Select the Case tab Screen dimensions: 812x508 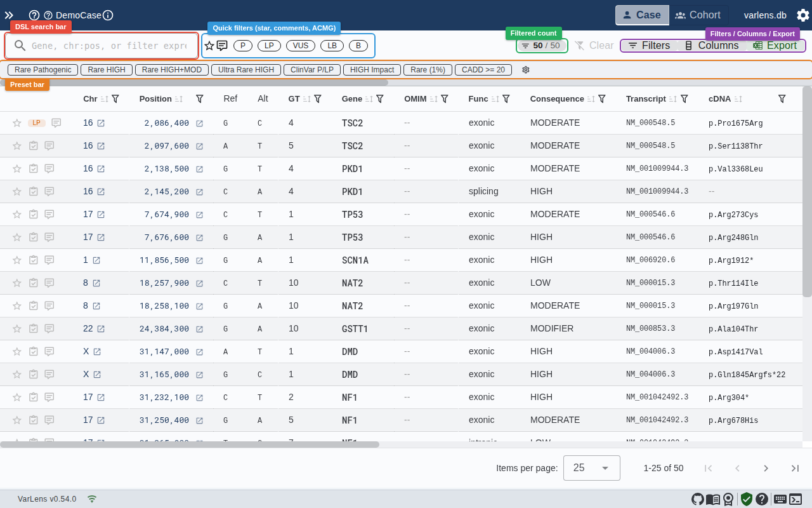point(642,15)
